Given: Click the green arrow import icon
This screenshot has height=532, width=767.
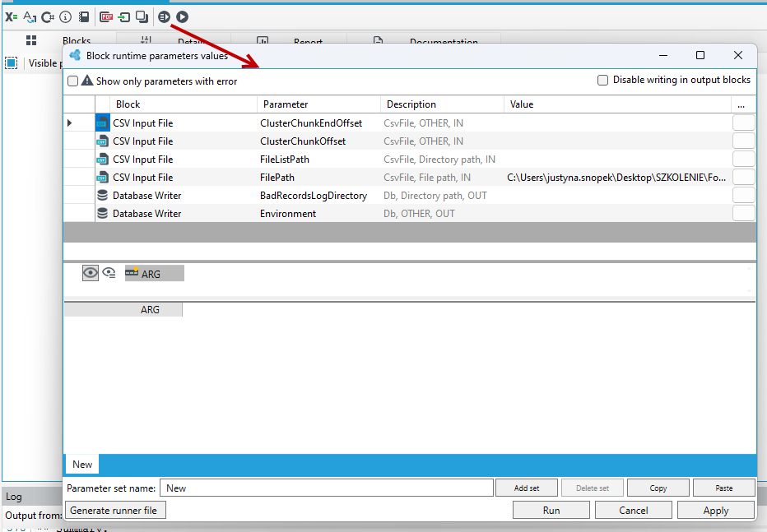Looking at the screenshot, I should 124,17.
